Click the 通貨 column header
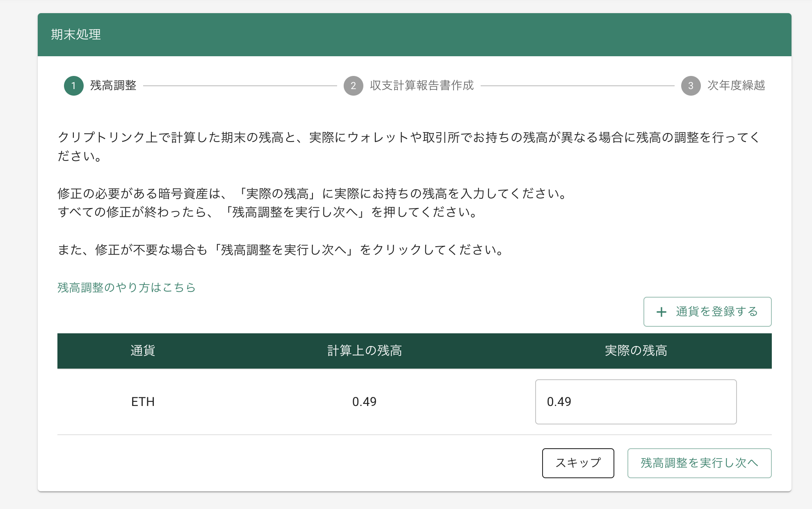 [x=143, y=351]
